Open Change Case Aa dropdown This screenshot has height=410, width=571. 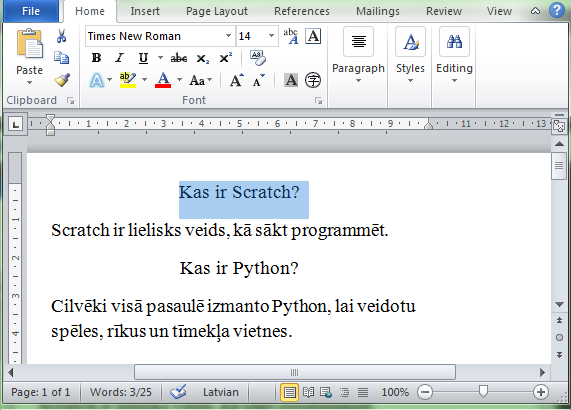pyautogui.click(x=201, y=80)
